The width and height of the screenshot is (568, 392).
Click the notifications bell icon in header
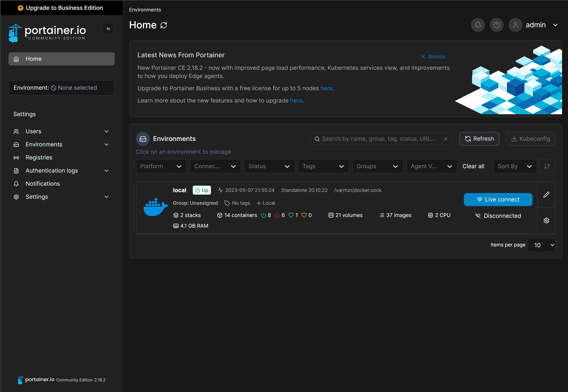(478, 25)
